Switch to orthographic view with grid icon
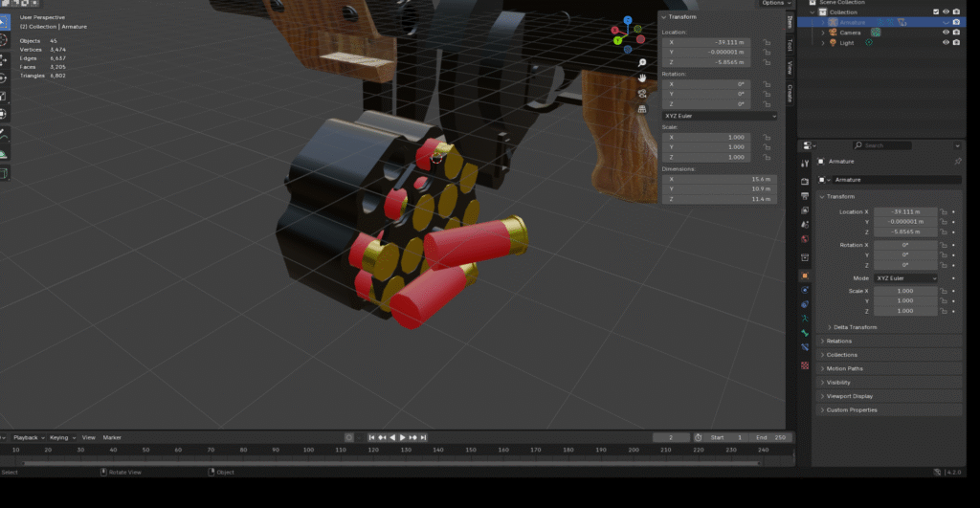980x508 pixels. tap(643, 109)
